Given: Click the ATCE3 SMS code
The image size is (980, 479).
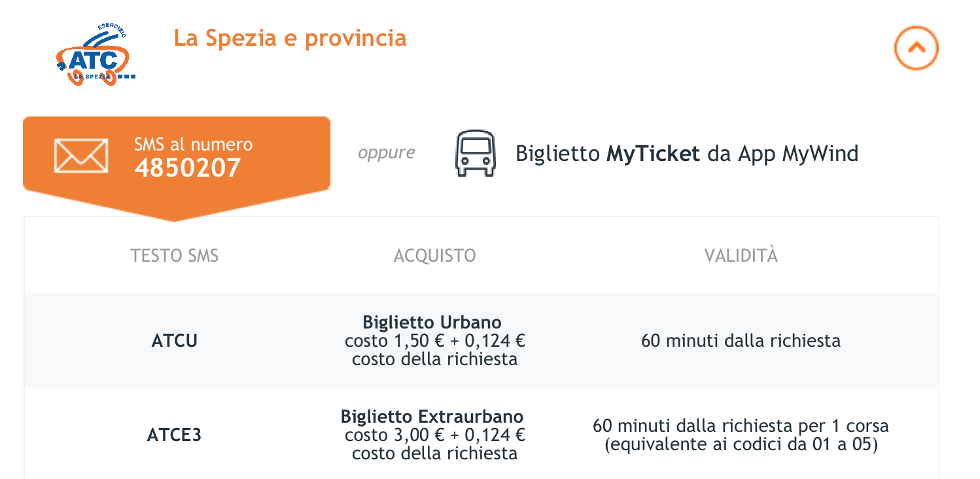Looking at the screenshot, I should point(174,435).
